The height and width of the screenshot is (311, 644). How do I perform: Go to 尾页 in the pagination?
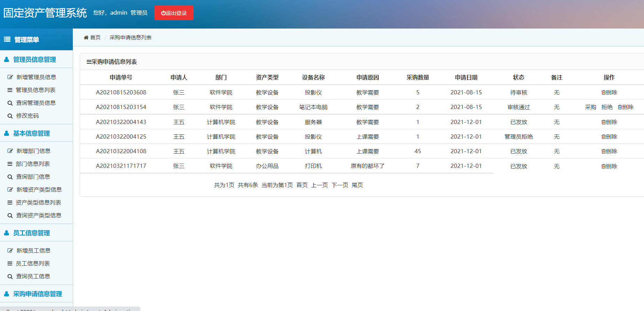pyautogui.click(x=357, y=185)
